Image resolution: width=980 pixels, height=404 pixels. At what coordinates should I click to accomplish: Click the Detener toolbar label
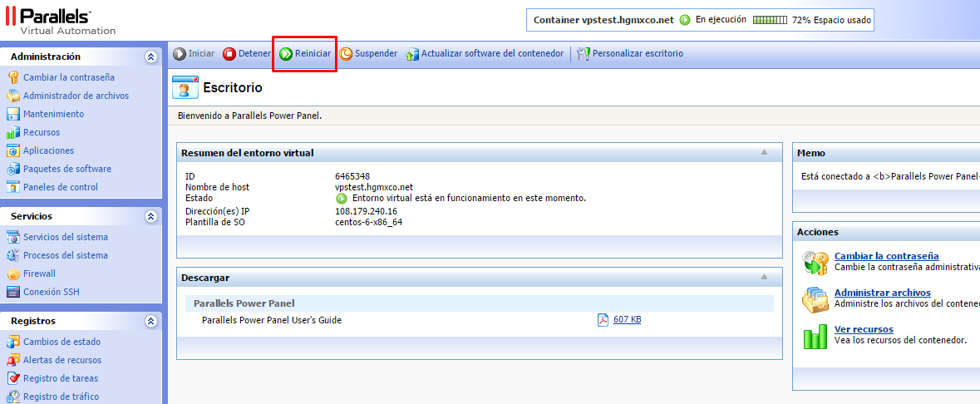[254, 54]
